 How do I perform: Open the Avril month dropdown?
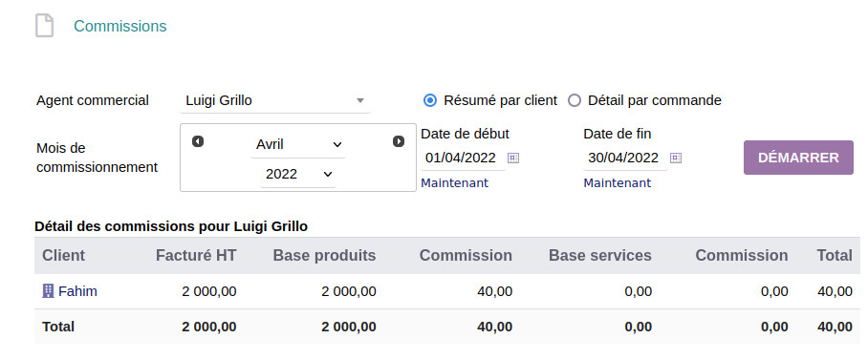coord(298,144)
